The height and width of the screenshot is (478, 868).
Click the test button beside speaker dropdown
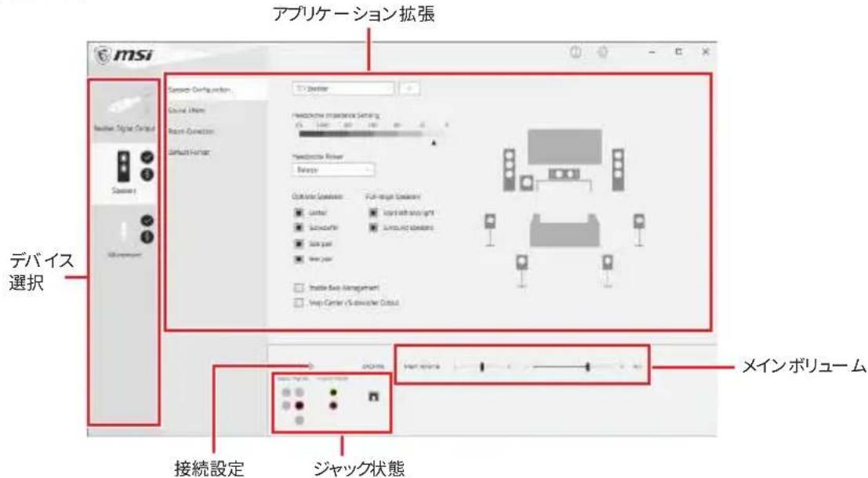point(409,89)
